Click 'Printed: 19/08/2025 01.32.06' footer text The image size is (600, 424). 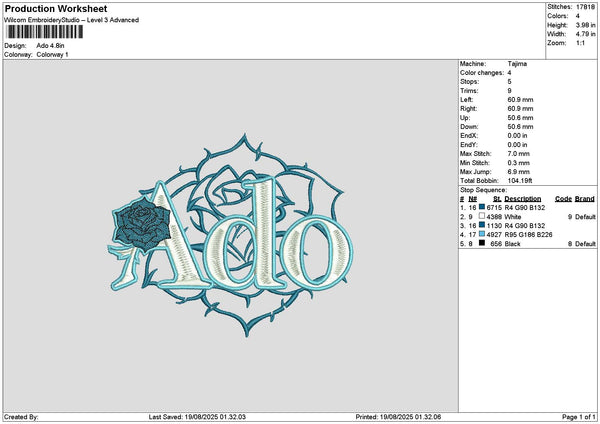click(x=398, y=417)
